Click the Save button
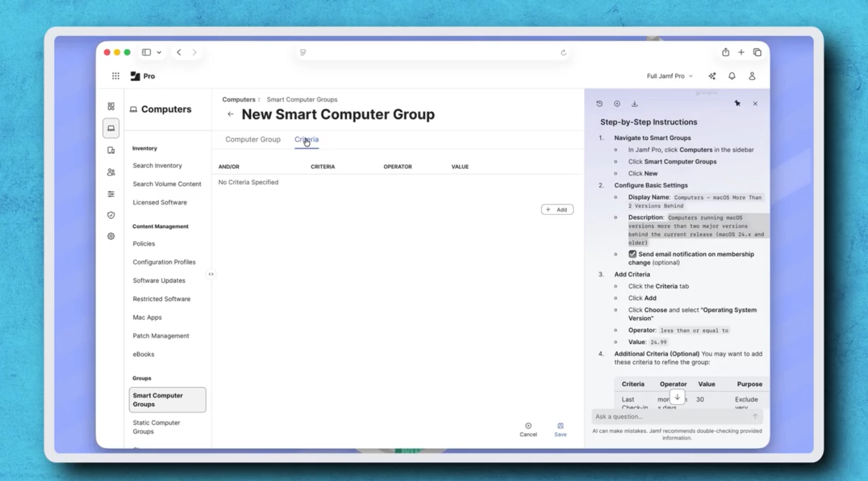The height and width of the screenshot is (481, 868). (x=560, y=430)
